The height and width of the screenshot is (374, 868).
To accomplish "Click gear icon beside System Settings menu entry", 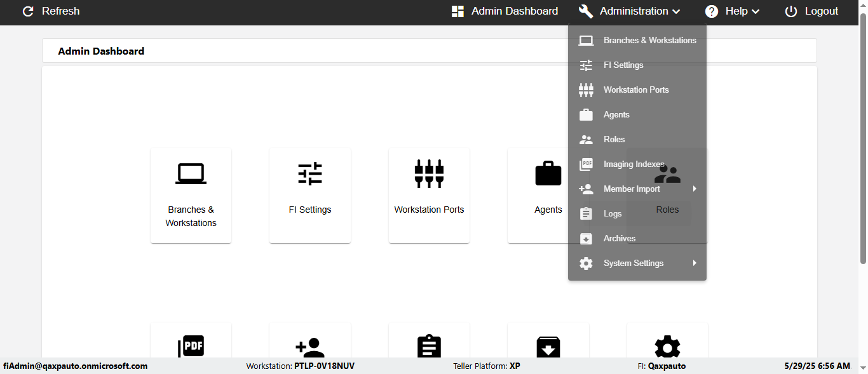I will (x=586, y=264).
